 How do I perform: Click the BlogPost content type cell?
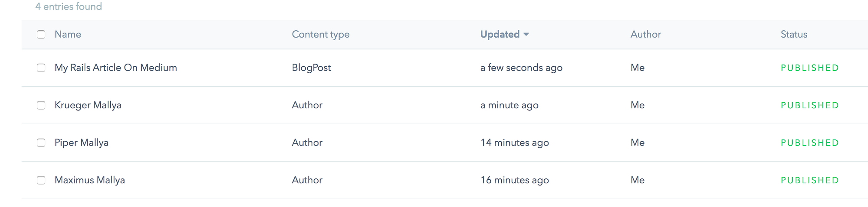311,68
